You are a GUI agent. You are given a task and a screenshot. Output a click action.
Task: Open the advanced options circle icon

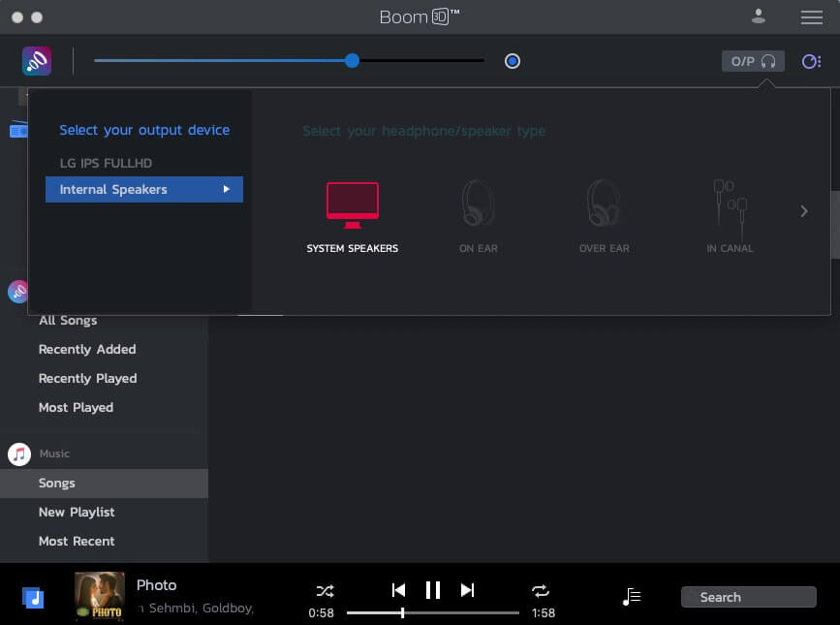click(x=811, y=61)
